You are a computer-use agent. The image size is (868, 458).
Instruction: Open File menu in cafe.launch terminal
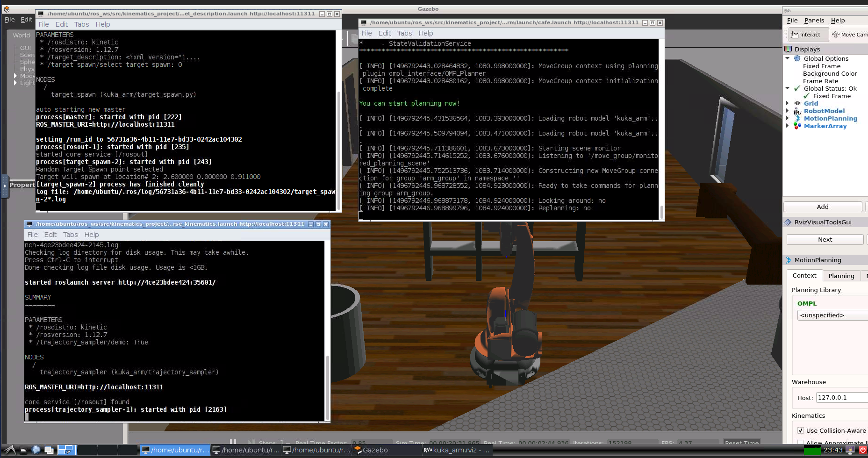[x=367, y=33]
